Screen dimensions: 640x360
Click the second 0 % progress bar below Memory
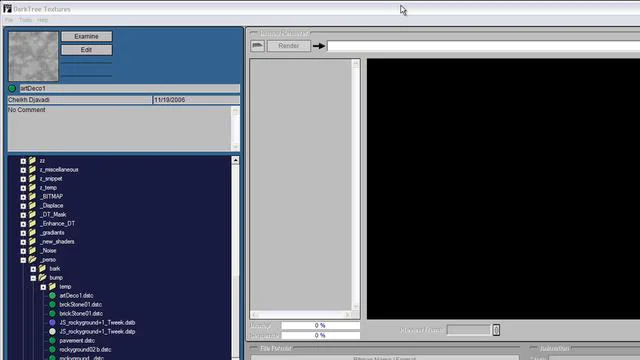320,335
